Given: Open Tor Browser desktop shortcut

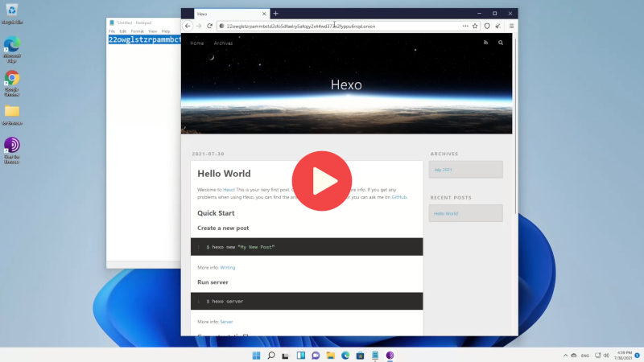Looking at the screenshot, I should [12, 149].
